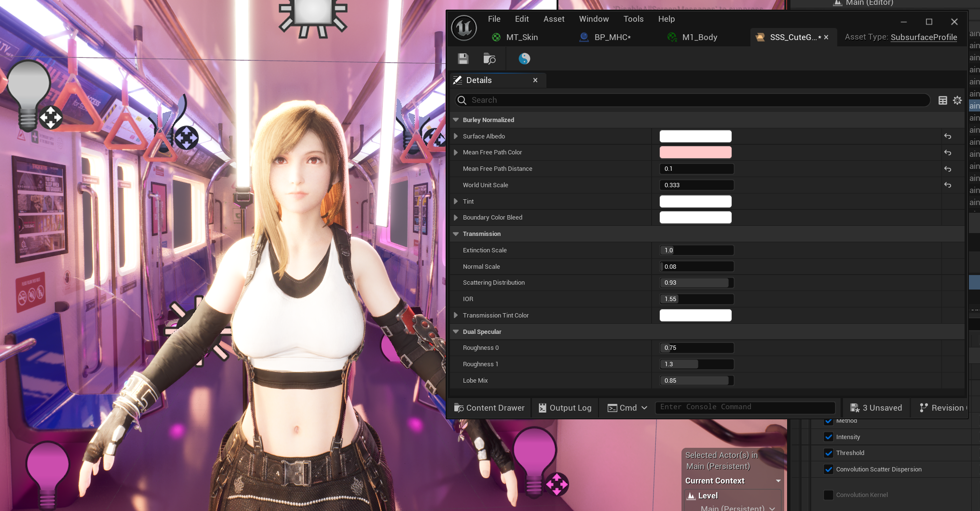Click the Unreal Engine logo icon
980x511 pixels.
(x=464, y=28)
